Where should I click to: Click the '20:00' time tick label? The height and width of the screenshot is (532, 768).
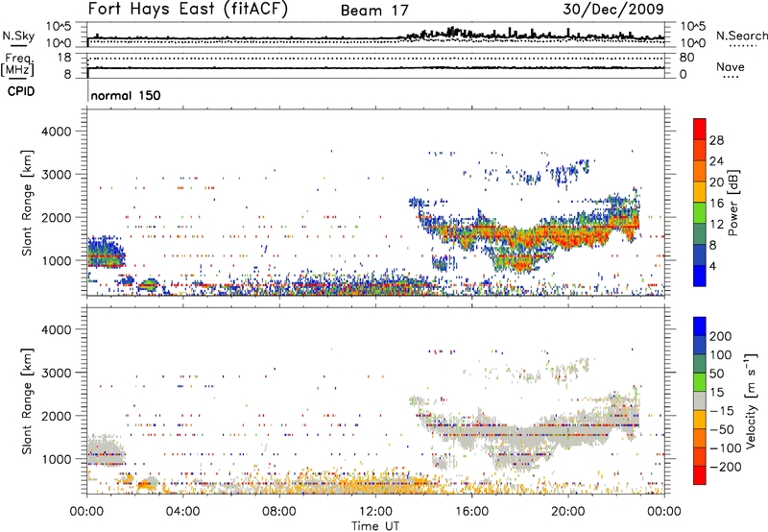567,512
